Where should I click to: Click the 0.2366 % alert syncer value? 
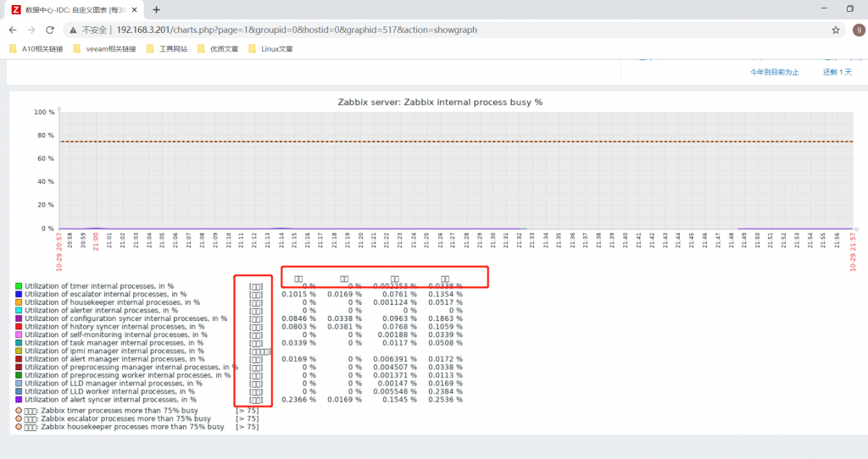point(298,399)
